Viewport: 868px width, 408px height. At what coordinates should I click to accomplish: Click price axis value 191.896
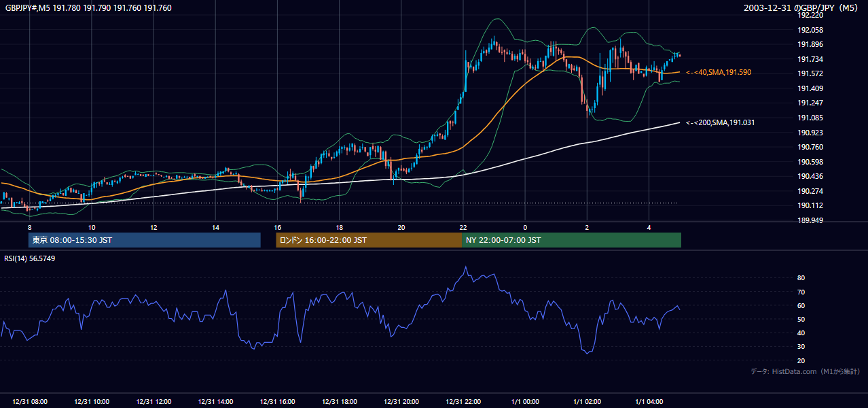coord(810,44)
